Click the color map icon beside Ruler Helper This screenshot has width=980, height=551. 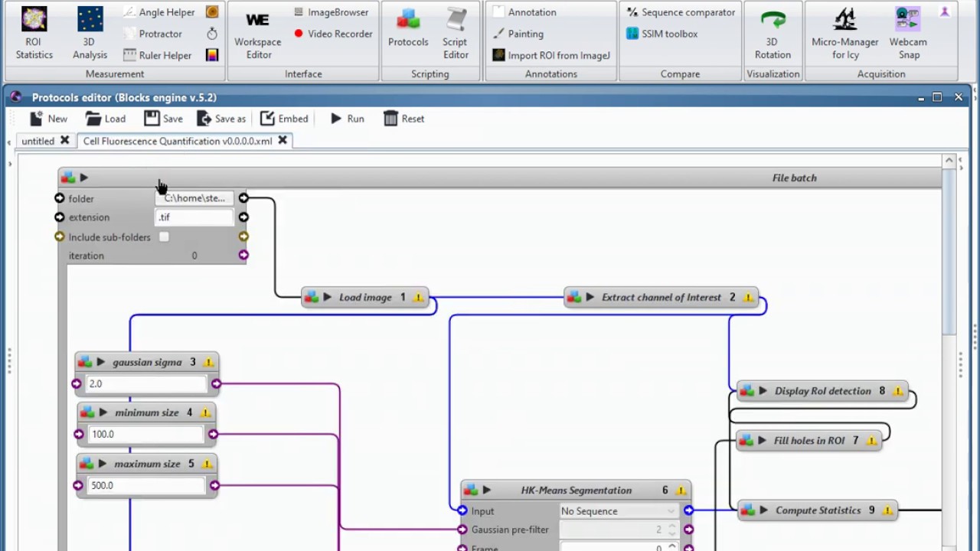[212, 55]
